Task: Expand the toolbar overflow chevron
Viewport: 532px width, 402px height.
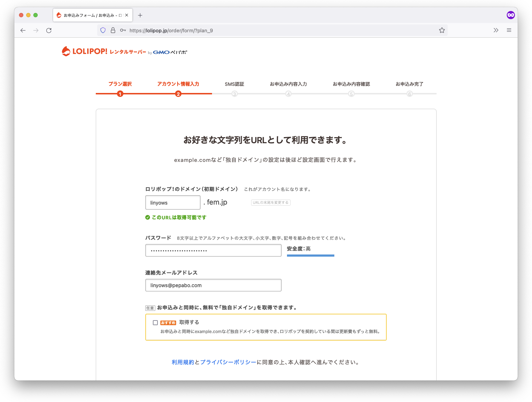Action: click(496, 30)
